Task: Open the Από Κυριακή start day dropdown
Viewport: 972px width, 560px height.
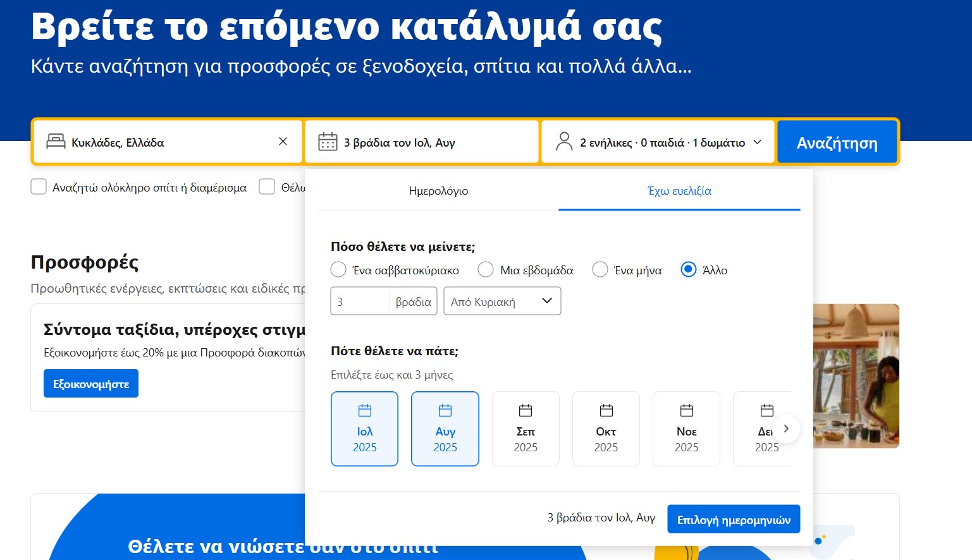Action: [x=502, y=301]
